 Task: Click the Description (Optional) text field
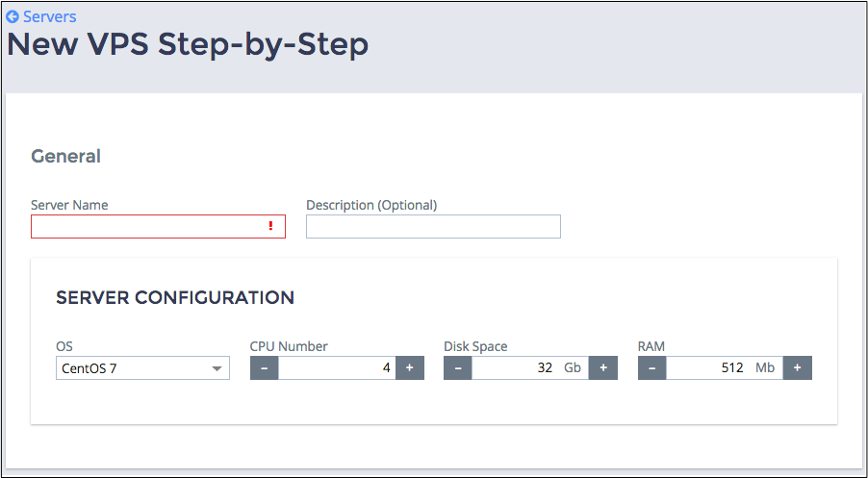tap(433, 227)
